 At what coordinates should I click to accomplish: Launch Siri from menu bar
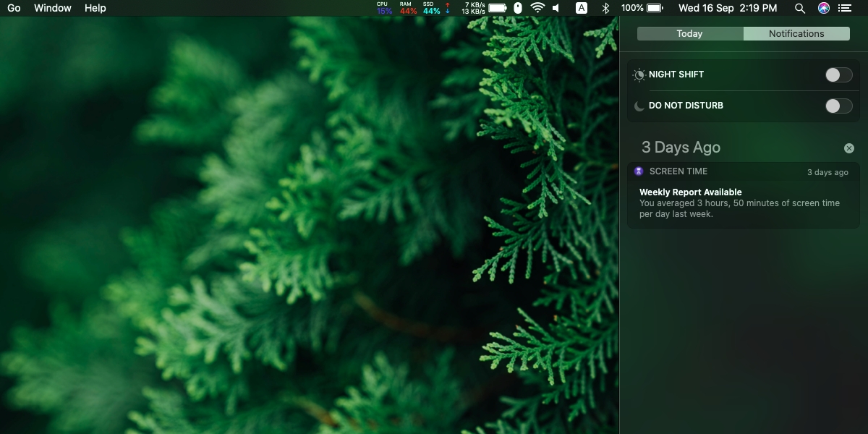[x=824, y=8]
